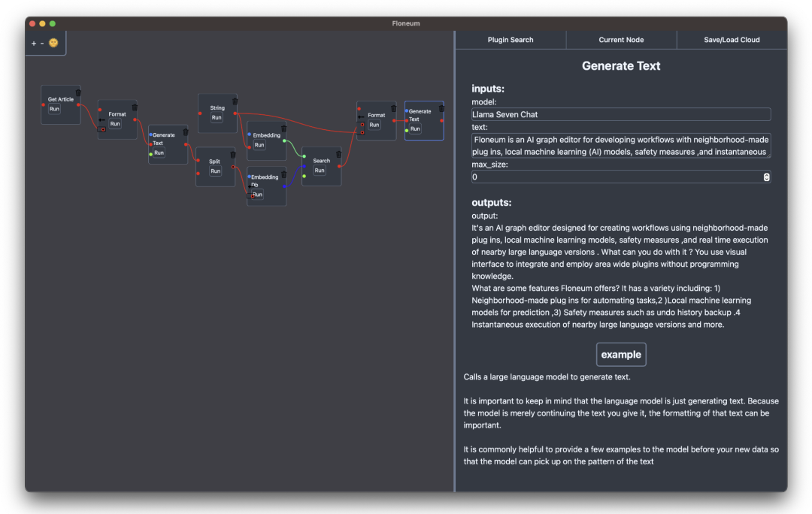Click the Get Article node's red output port

78,105
